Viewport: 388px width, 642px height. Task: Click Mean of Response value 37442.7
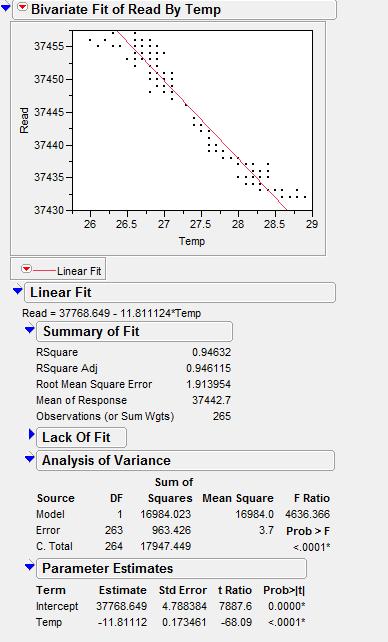click(x=211, y=400)
